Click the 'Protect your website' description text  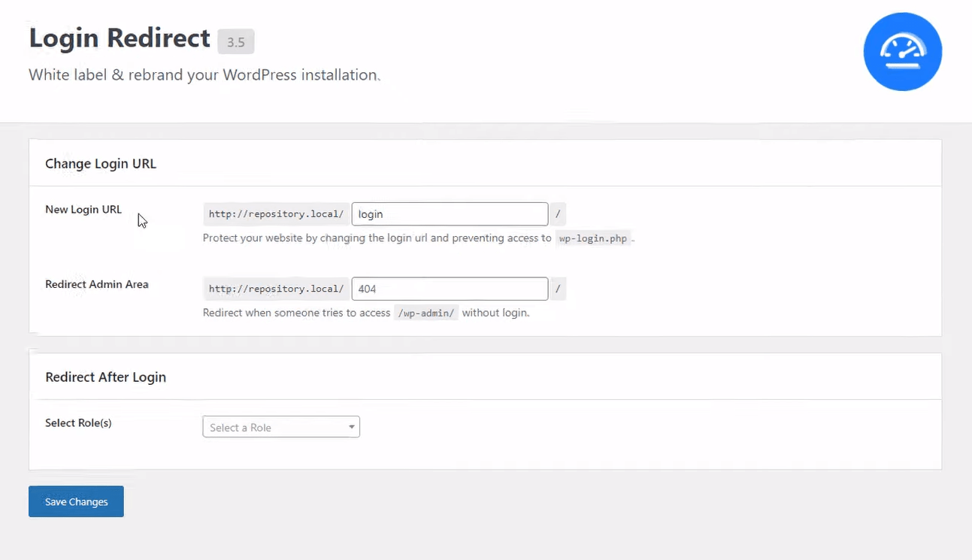pos(377,238)
